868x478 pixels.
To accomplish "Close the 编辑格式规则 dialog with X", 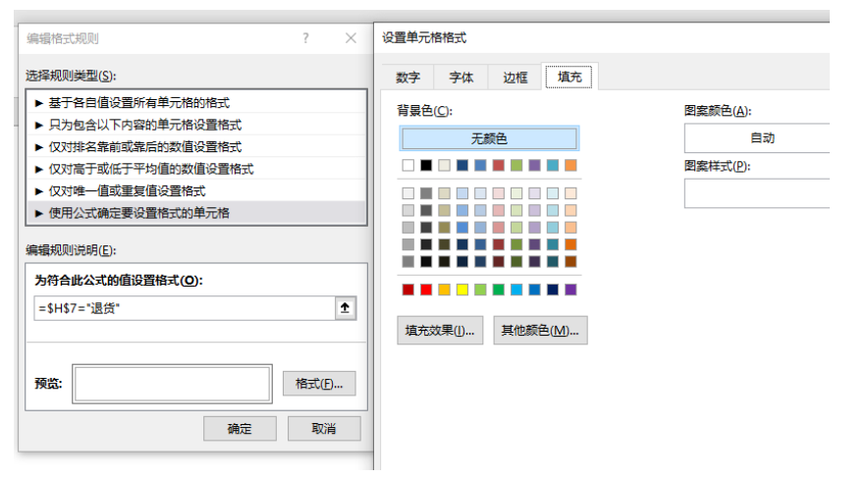I will coord(351,38).
